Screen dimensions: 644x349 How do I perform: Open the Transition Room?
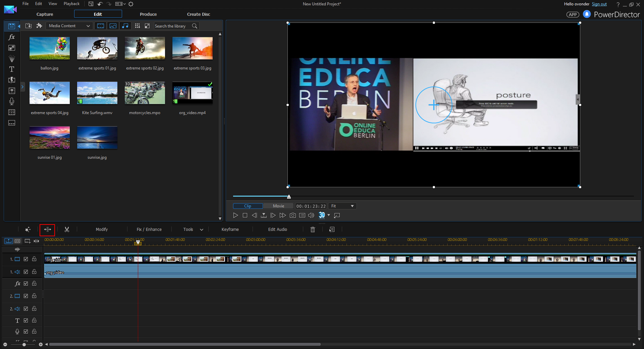[12, 80]
